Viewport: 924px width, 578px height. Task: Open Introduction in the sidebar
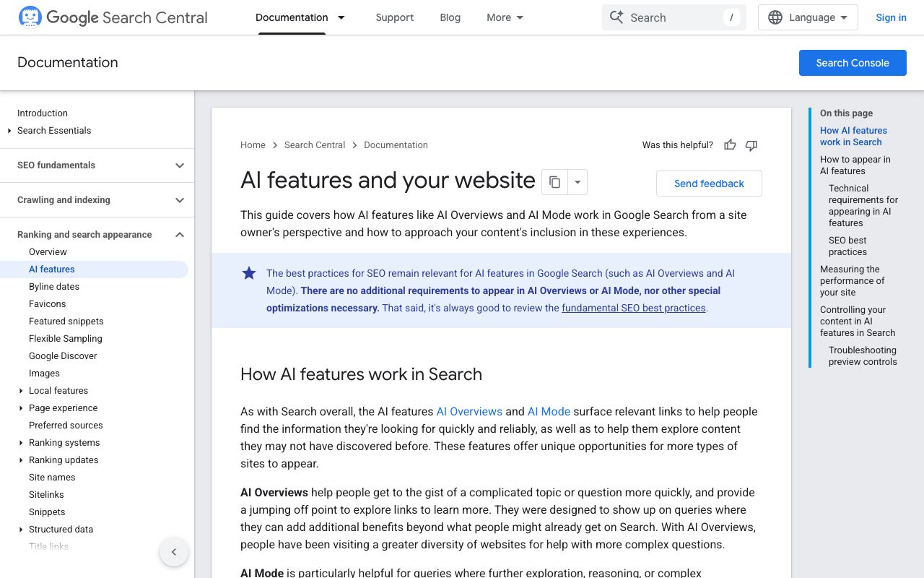tap(43, 113)
